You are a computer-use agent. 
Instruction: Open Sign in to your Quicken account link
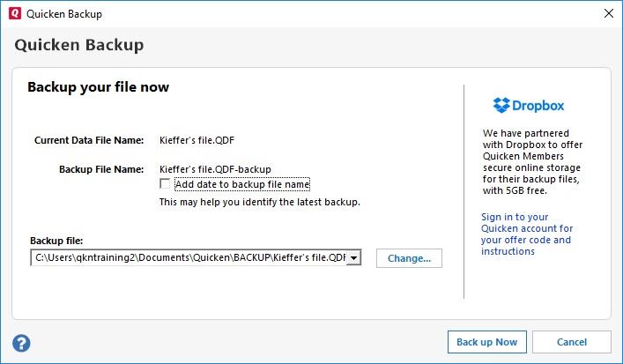pos(527,234)
